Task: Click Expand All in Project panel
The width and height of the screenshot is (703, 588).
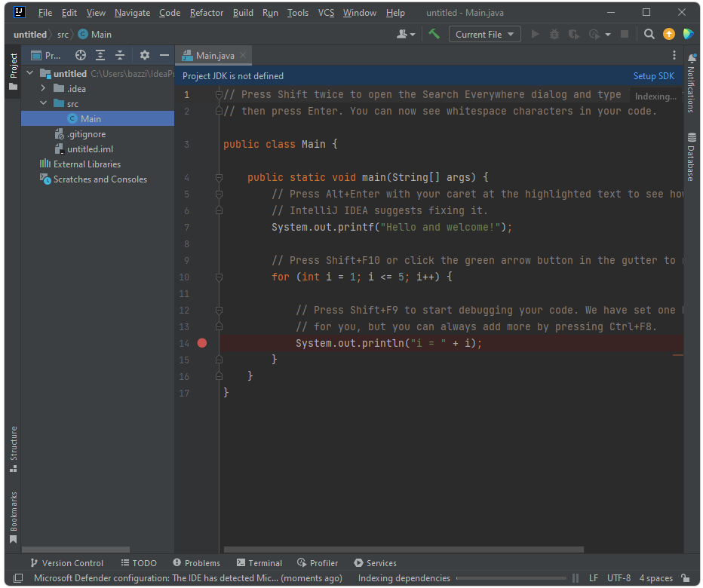Action: click(100, 55)
